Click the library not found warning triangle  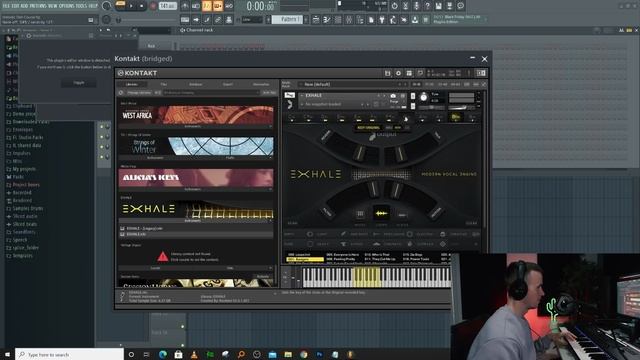[162, 256]
